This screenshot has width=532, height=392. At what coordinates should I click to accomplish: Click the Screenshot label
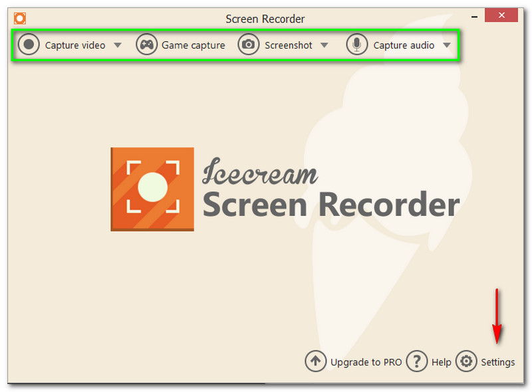[x=289, y=45]
